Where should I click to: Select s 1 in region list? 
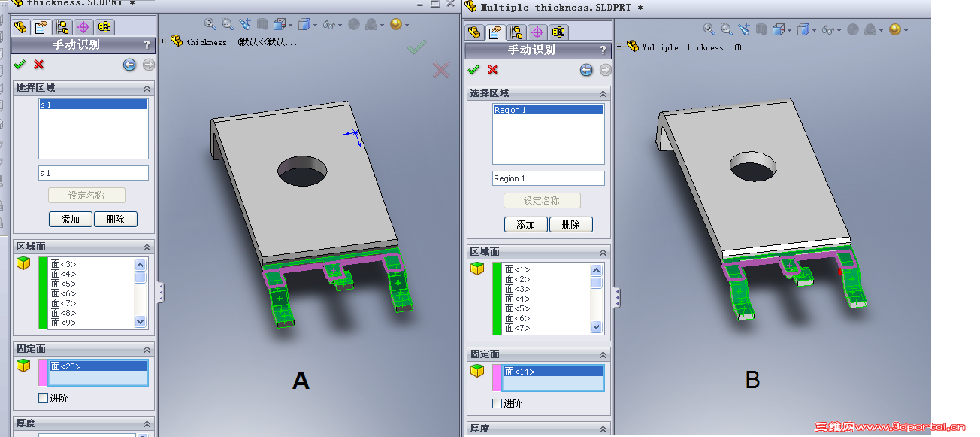point(93,105)
